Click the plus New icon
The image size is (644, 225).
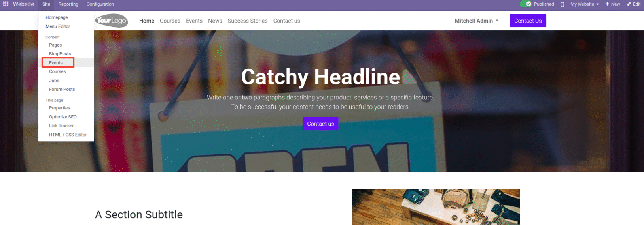tap(607, 4)
